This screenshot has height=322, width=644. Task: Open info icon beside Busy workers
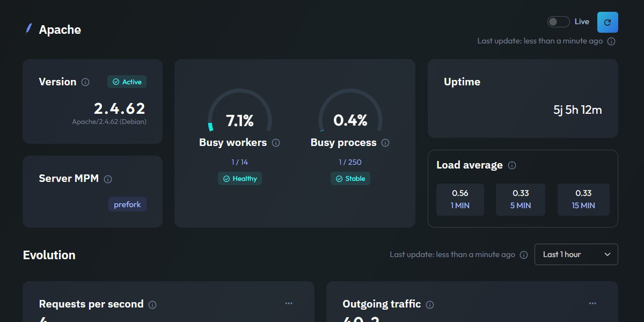pos(276,143)
